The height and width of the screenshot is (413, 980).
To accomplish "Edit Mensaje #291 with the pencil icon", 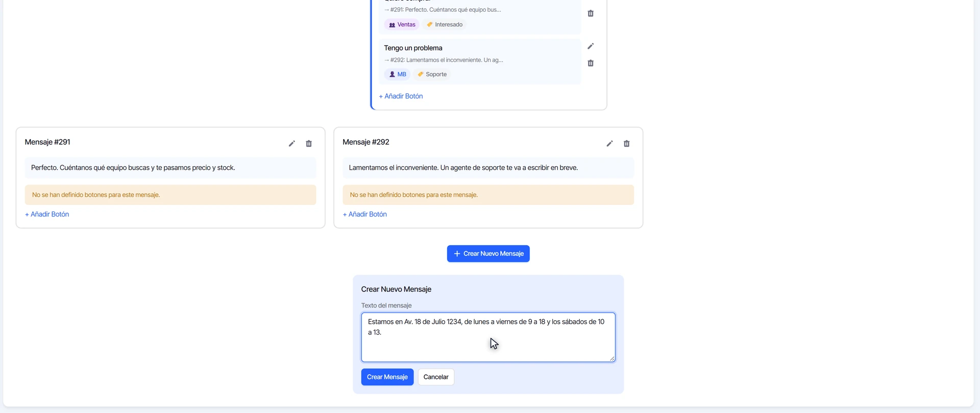I will [292, 144].
